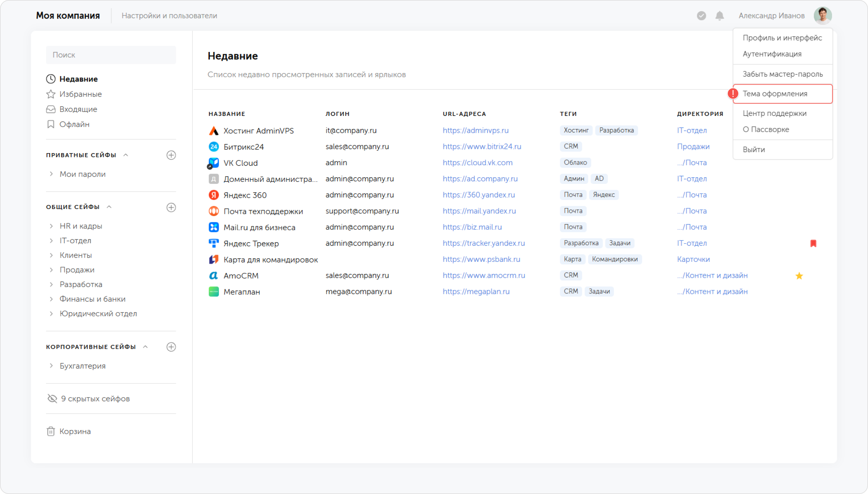The height and width of the screenshot is (494, 868).
Task: Go to the Продажи directory link in table
Action: (693, 147)
